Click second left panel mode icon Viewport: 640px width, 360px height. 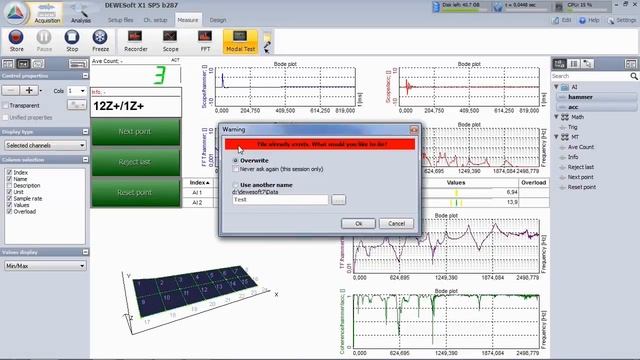(23, 64)
